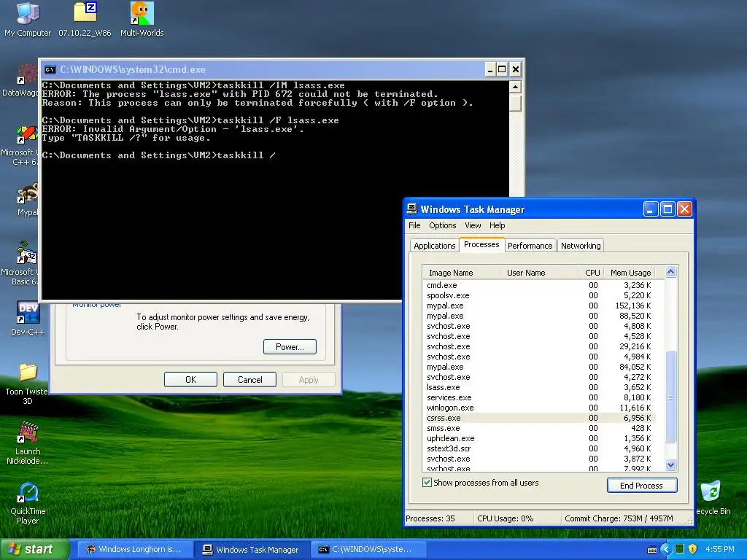Sort processes by Image Name column
The image size is (747, 560).
[x=461, y=273]
